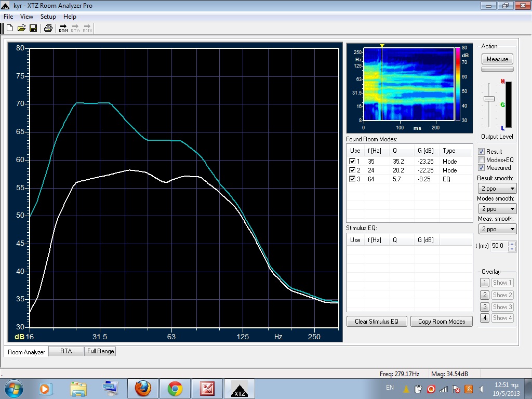Uncheck the Result checkbox
The width and height of the screenshot is (532, 399).
click(x=481, y=152)
